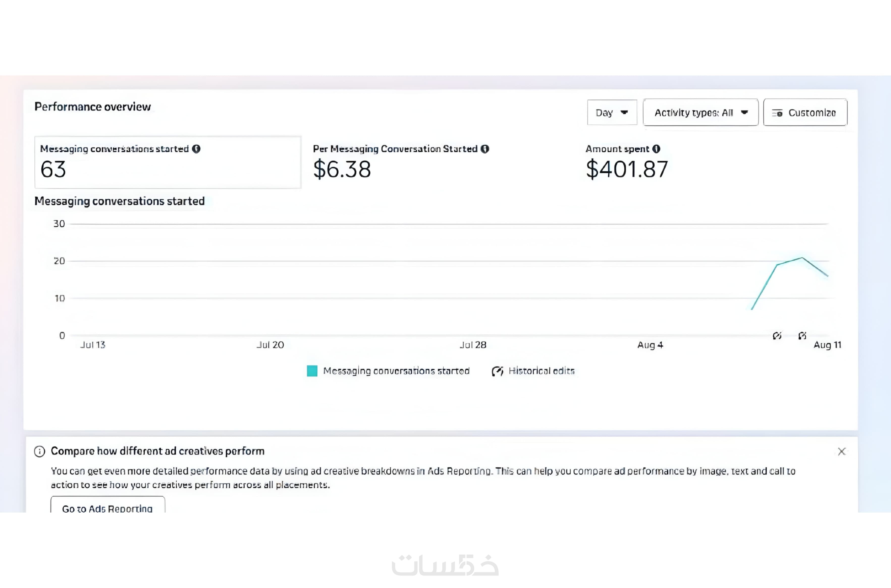Viewport: 891px width, 588px height.
Task: Click the Historical edits legend icon
Action: (497, 371)
